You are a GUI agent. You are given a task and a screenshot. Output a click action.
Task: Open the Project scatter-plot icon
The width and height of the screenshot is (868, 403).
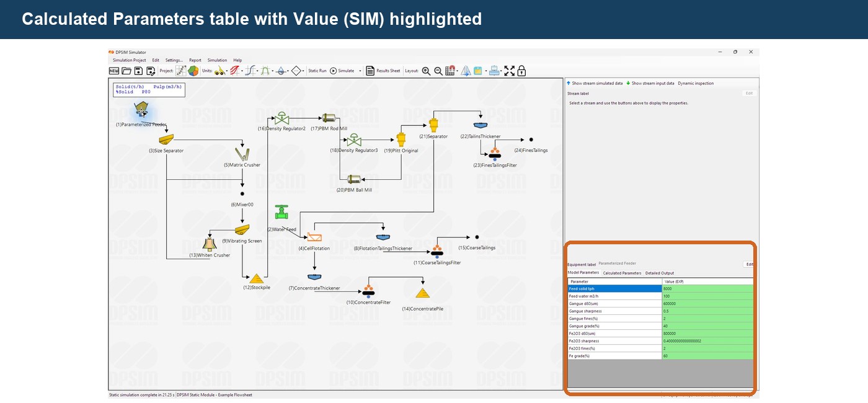pyautogui.click(x=180, y=71)
